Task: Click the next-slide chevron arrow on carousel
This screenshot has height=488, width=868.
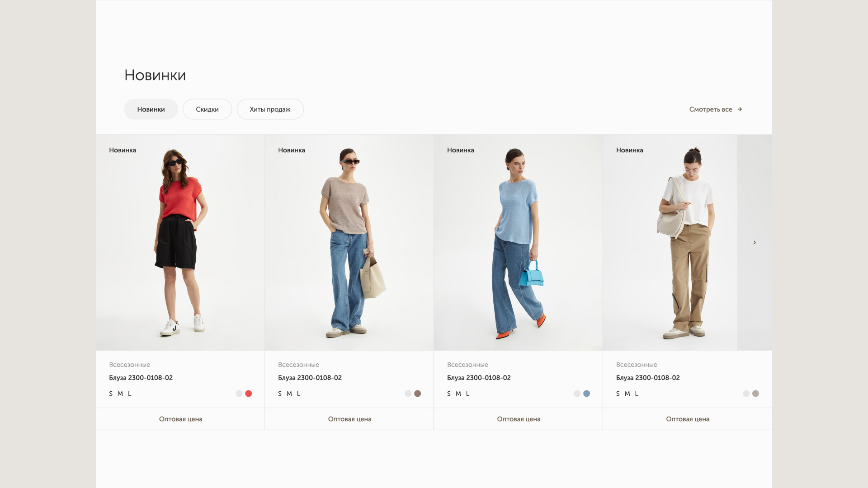Action: point(754,243)
